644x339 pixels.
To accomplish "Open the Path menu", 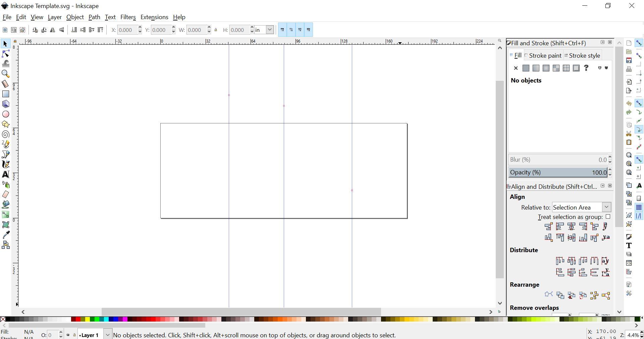I will click(94, 17).
